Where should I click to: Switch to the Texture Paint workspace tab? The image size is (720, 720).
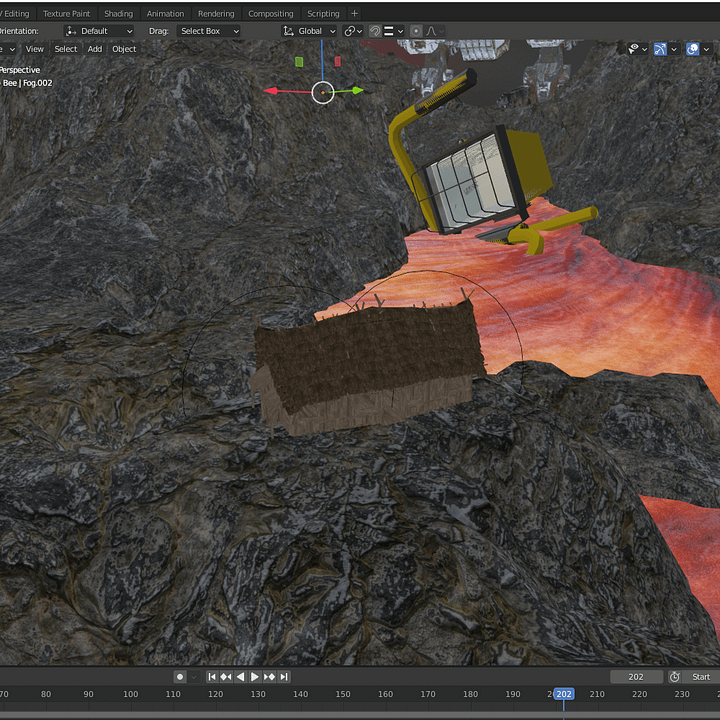[67, 14]
